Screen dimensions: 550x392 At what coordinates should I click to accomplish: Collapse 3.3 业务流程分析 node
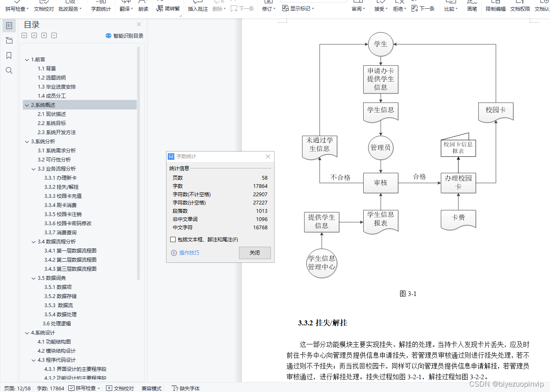[x=34, y=169]
